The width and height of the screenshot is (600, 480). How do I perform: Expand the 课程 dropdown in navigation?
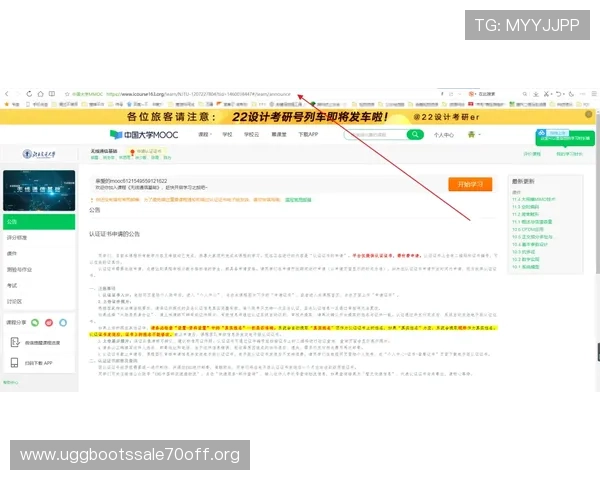pos(205,134)
